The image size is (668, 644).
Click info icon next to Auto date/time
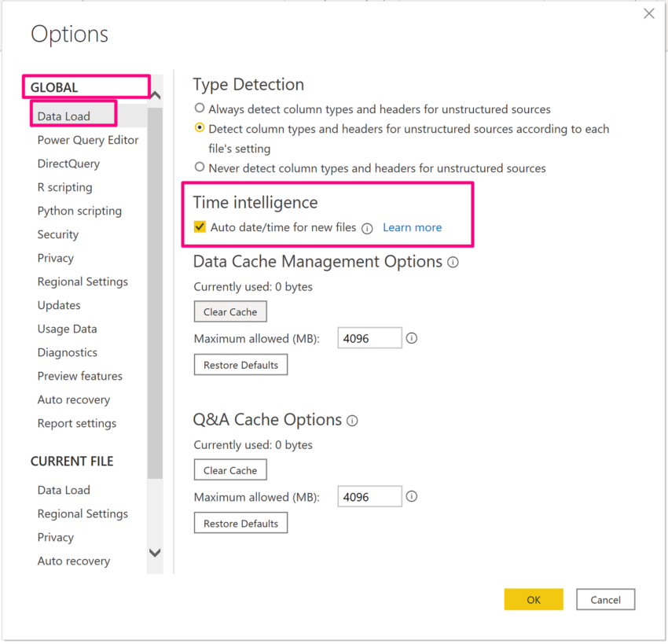(367, 228)
